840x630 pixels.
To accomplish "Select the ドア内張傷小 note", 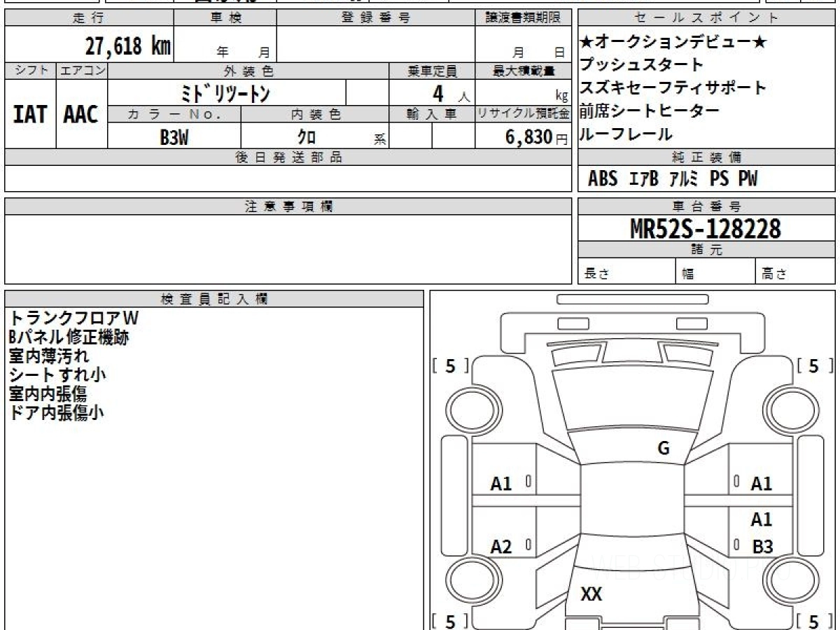I will [56, 412].
